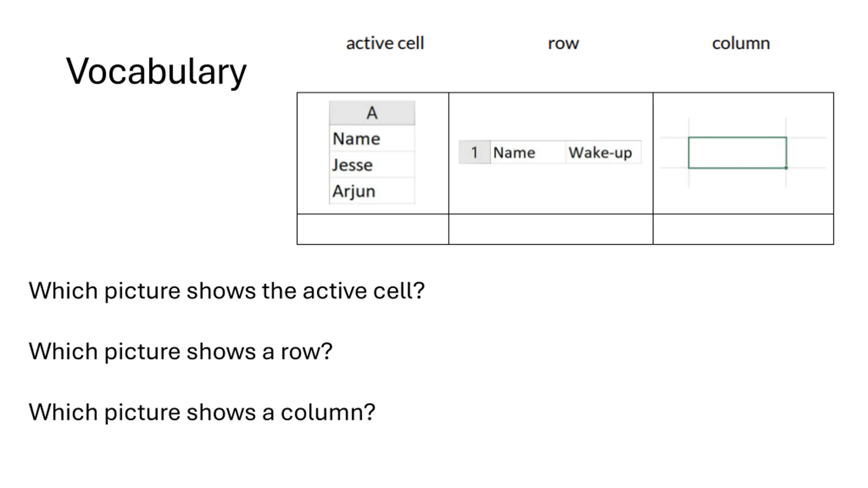The height and width of the screenshot is (488, 868).
Task: Click the row number 1 header
Action: pyautogui.click(x=474, y=152)
